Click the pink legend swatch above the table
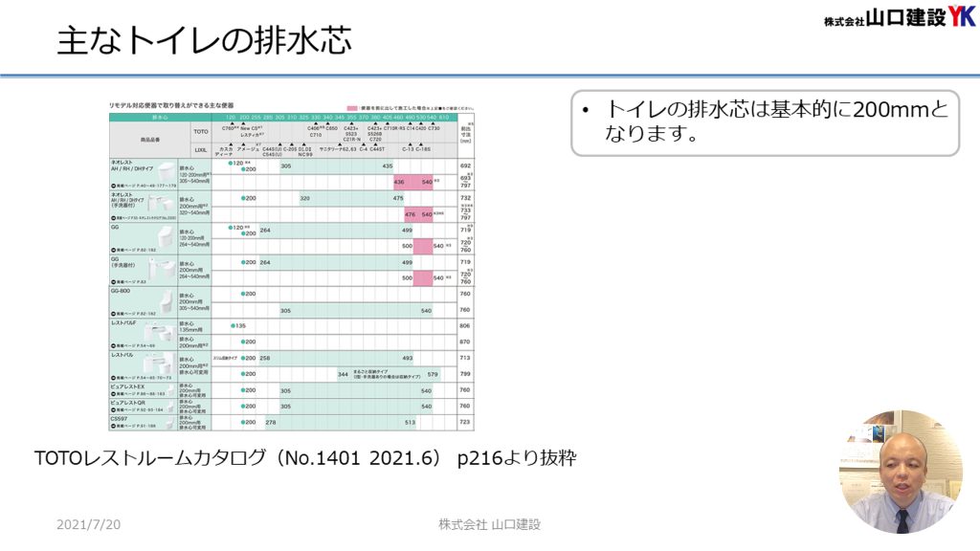The height and width of the screenshot is (551, 980). [352, 108]
